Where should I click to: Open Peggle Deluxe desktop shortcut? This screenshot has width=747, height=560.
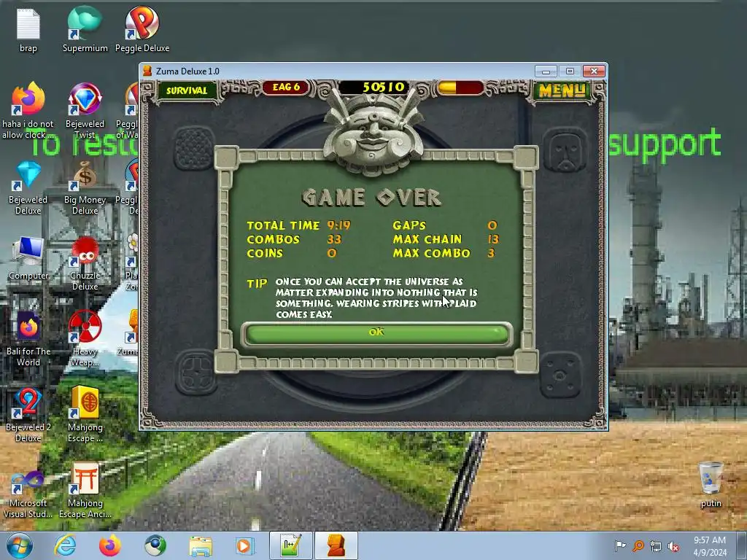point(142,29)
